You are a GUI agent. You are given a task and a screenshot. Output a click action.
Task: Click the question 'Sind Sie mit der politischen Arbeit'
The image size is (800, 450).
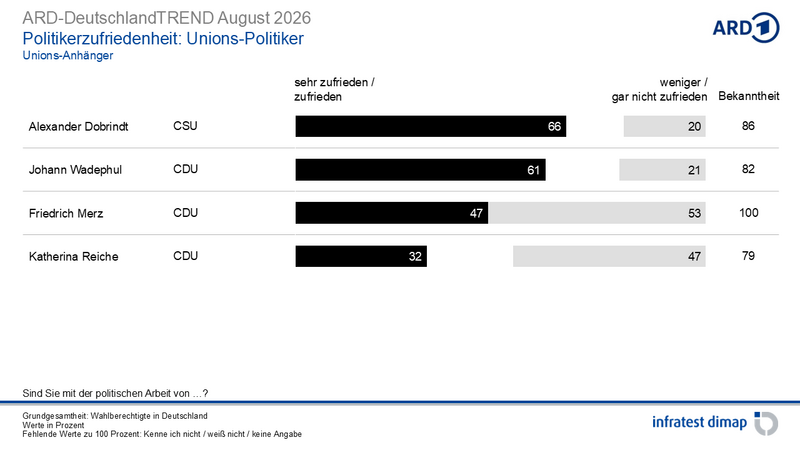(x=115, y=393)
